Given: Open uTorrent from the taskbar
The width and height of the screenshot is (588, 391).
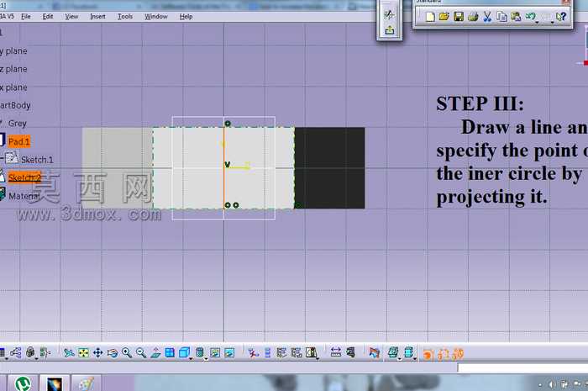Looking at the screenshot, I should [23, 383].
